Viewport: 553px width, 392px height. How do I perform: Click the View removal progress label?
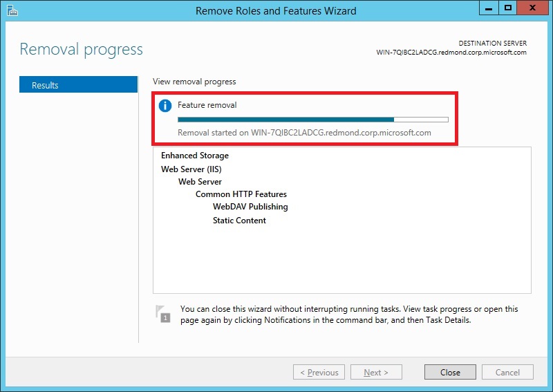[194, 82]
